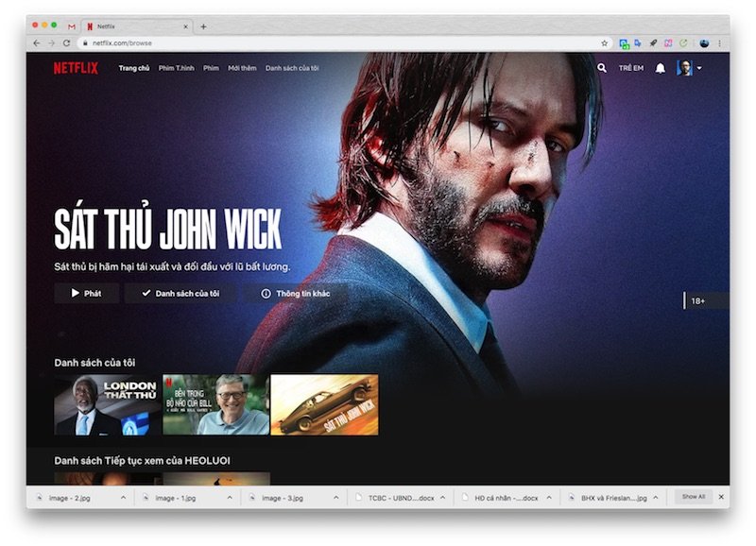Expand the profile dropdown arrow
Viewport: 756px width, 546px height.
(x=699, y=68)
